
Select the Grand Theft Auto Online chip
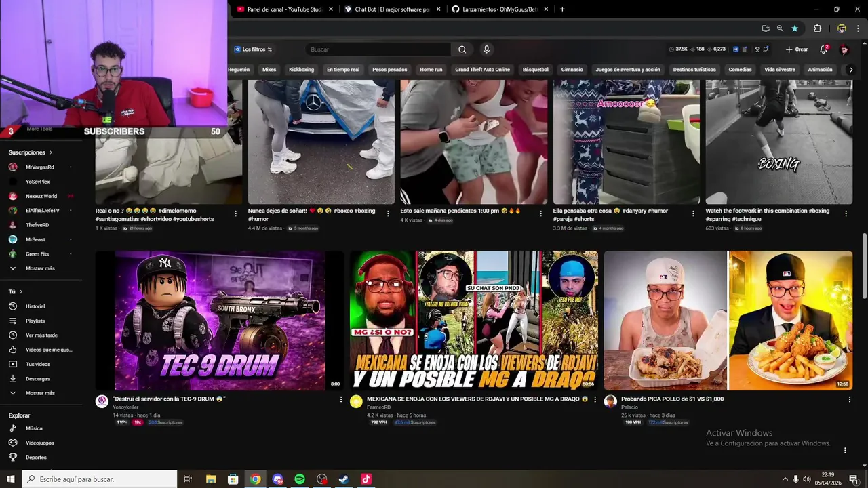point(482,70)
